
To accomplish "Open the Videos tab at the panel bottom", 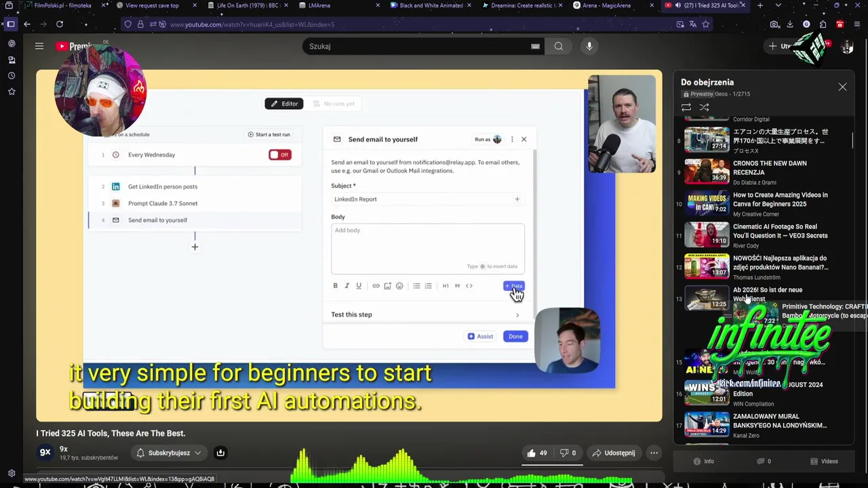I will (825, 462).
